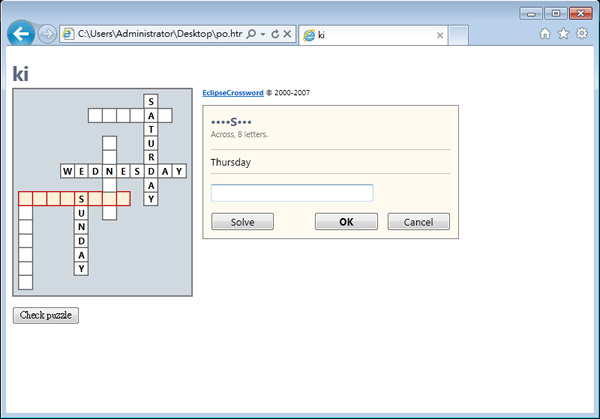Click the T square of SATURDAY
This screenshot has height=419, width=600.
[x=151, y=129]
